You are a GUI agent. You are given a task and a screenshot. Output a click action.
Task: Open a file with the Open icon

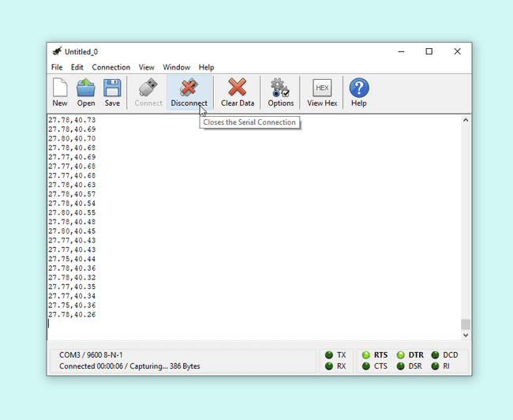click(86, 92)
